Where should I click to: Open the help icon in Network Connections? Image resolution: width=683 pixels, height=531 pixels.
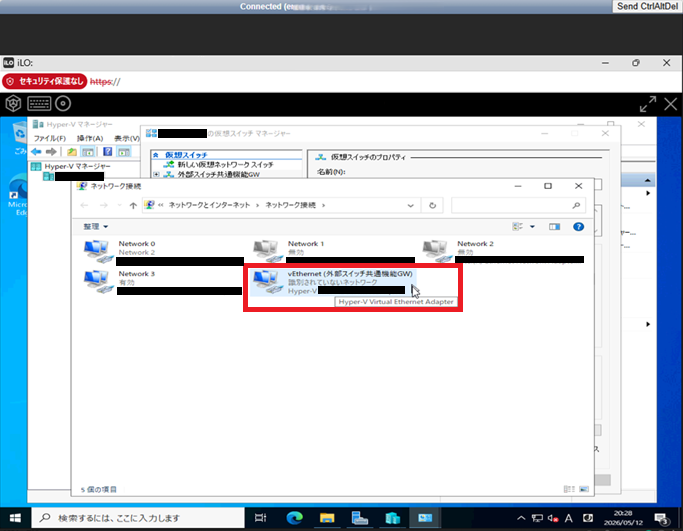578,227
